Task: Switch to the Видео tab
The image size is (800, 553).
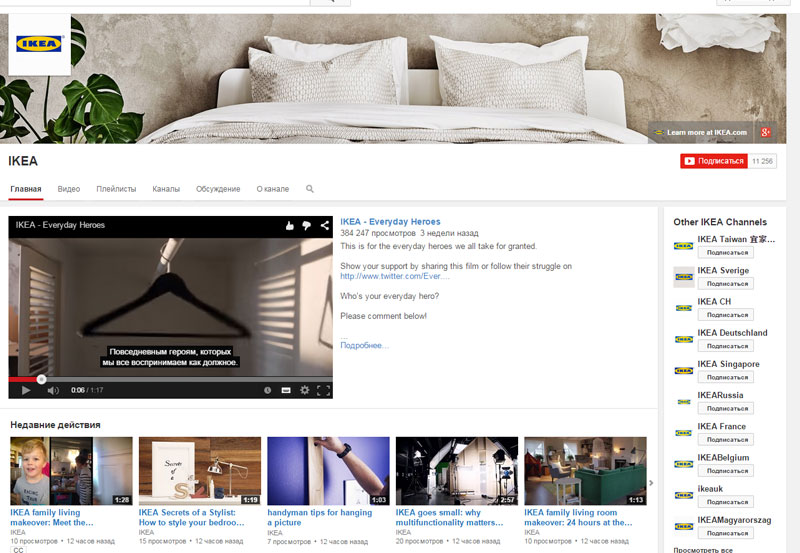Action: coord(69,189)
